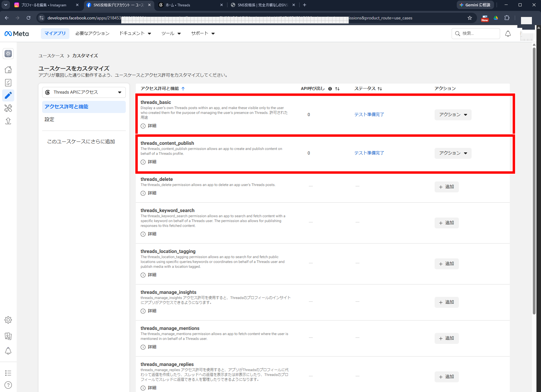The width and height of the screenshot is (541, 392).
Task: Click the Meta logo
Action: point(17,34)
